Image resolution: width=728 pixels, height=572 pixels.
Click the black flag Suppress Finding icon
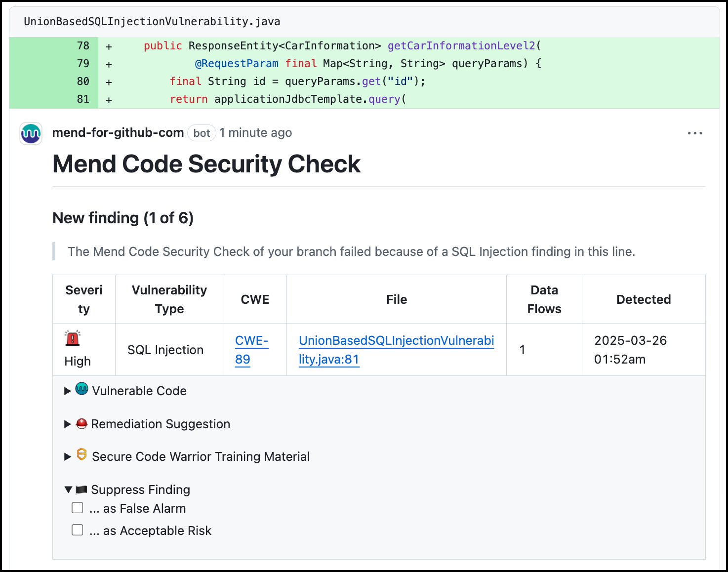[x=81, y=490]
